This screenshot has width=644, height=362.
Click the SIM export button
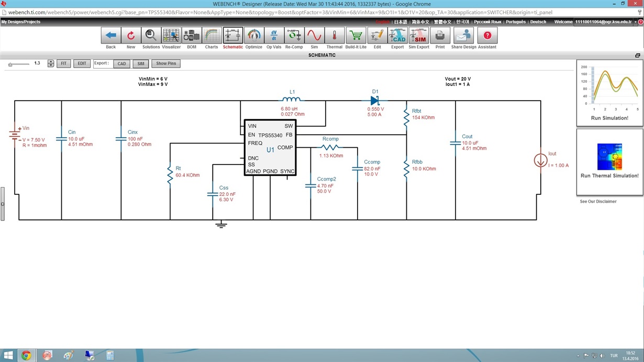141,63
